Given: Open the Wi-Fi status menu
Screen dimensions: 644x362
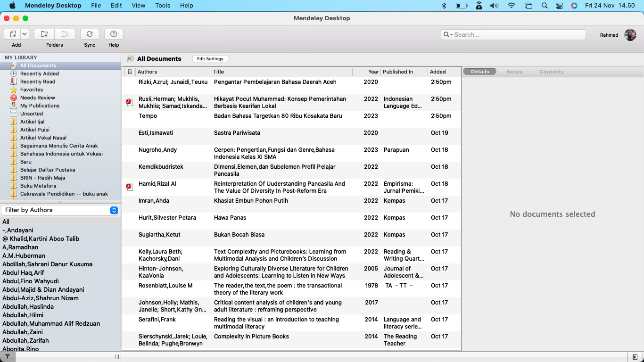Looking at the screenshot, I should [x=512, y=6].
